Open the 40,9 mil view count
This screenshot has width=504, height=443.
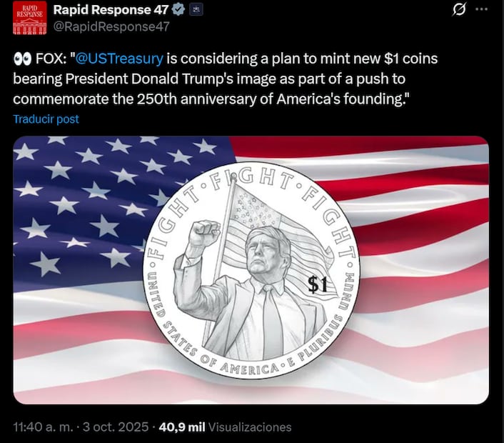tap(182, 427)
